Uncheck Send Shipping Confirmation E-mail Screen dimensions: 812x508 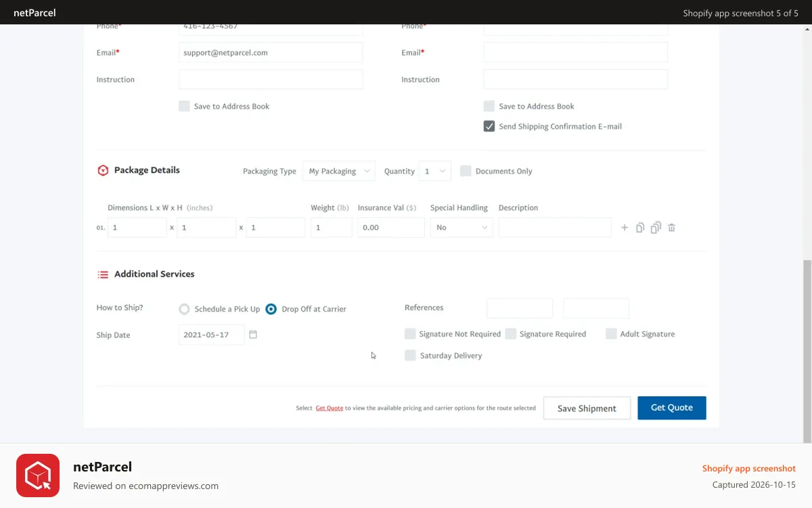click(489, 126)
